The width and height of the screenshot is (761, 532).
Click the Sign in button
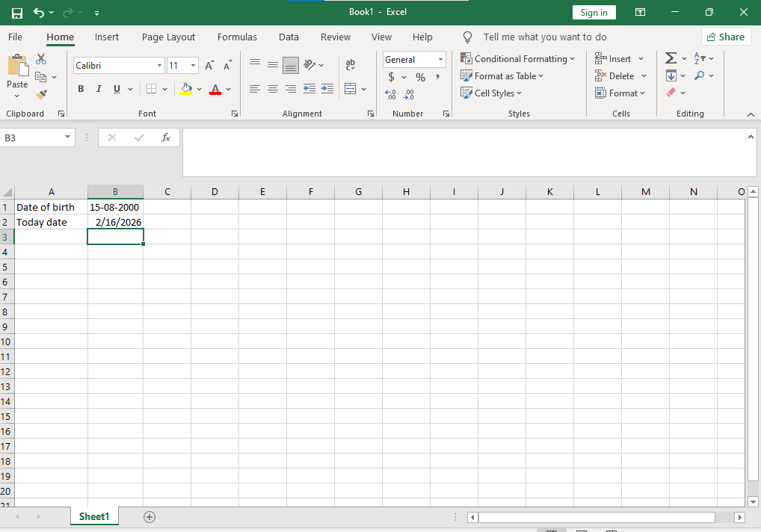pyautogui.click(x=594, y=12)
